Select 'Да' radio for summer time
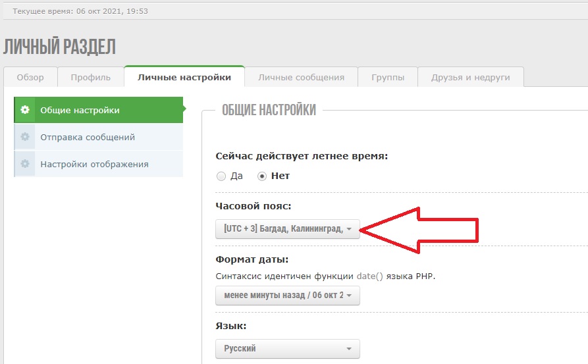588x364 pixels. point(221,176)
